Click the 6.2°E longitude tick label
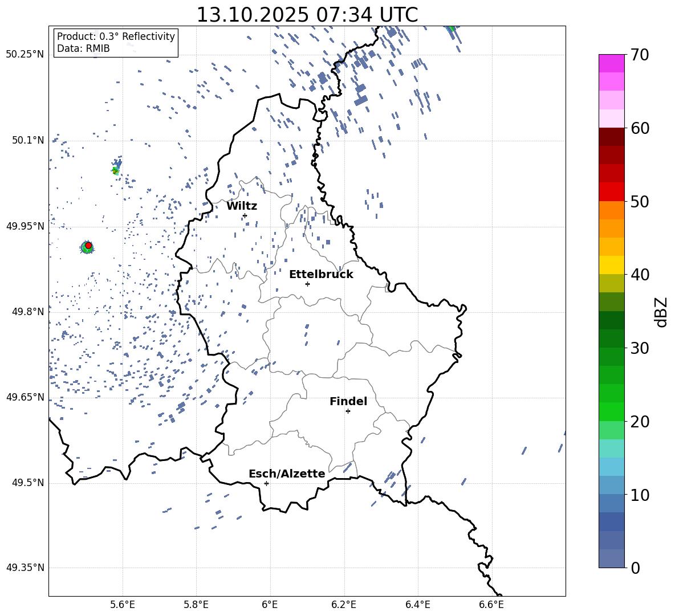Image resolution: width=675 pixels, height=616 pixels. (344, 604)
